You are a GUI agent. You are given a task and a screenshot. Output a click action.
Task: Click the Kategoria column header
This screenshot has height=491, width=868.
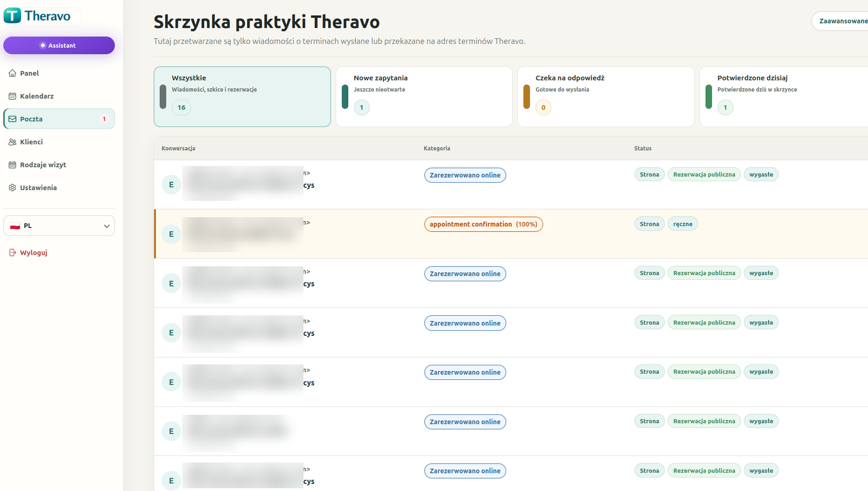tap(437, 149)
